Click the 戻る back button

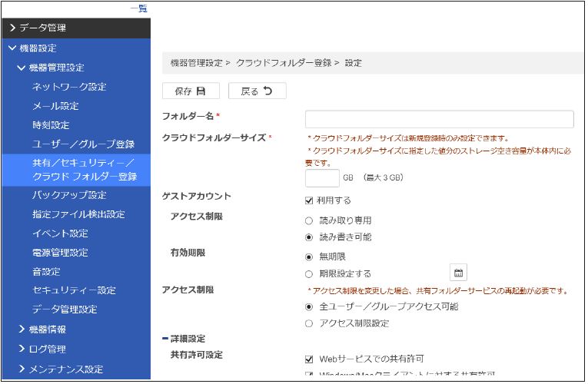(257, 91)
